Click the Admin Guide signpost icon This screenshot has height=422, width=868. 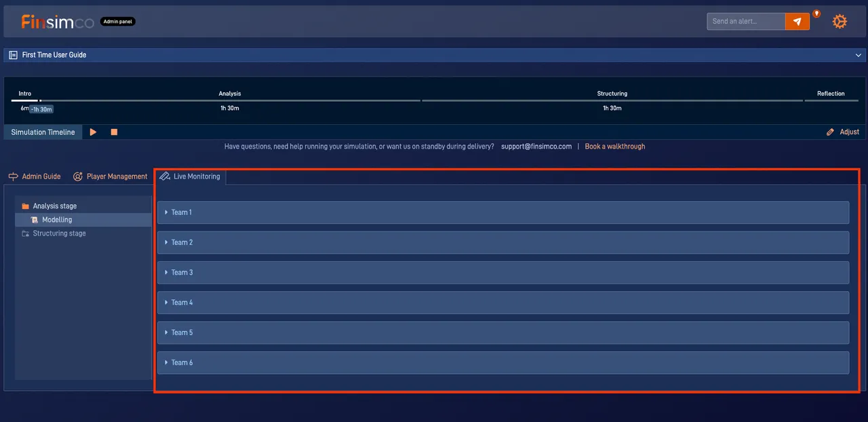click(x=13, y=176)
